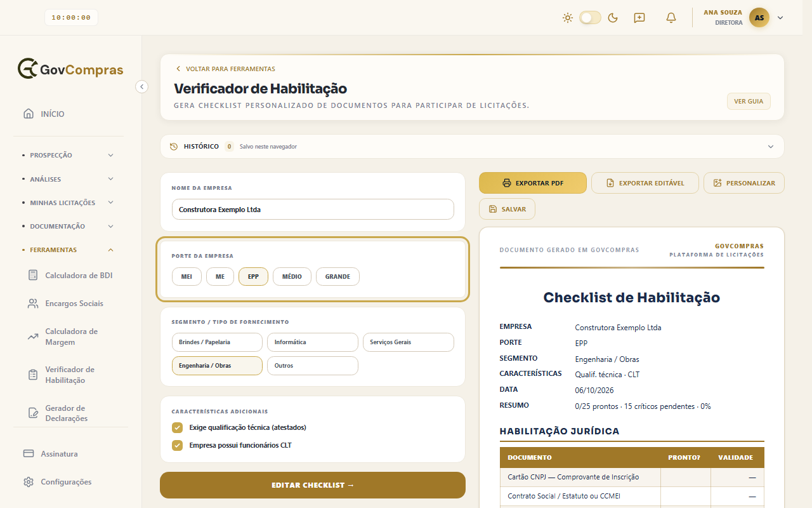This screenshot has width=812, height=508.
Task: Choose Informática segment
Action: click(313, 342)
